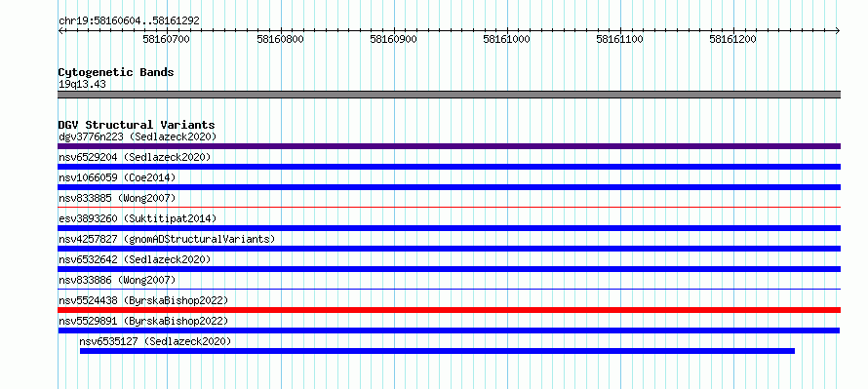Click the gray 19q13.43 cytogenetic band bar
Screen dimensions: 868x389
[449, 95]
